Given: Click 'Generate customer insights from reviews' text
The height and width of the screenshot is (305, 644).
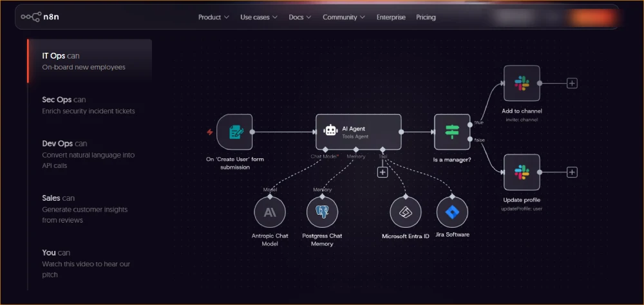Looking at the screenshot, I should pyautogui.click(x=85, y=215).
